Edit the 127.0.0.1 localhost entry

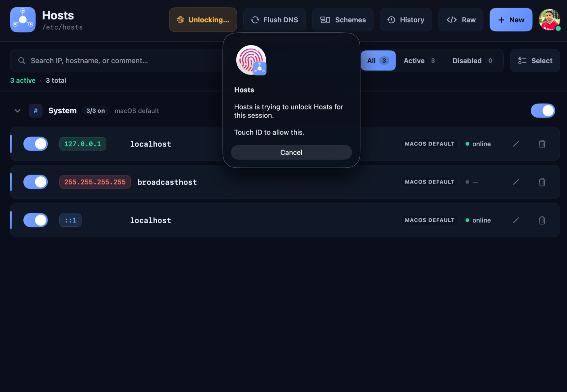point(516,144)
